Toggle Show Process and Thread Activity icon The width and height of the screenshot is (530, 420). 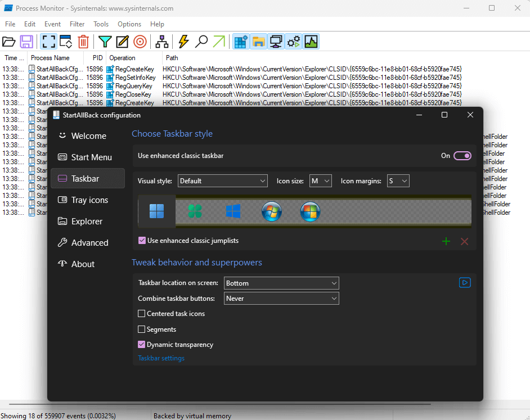click(x=294, y=42)
